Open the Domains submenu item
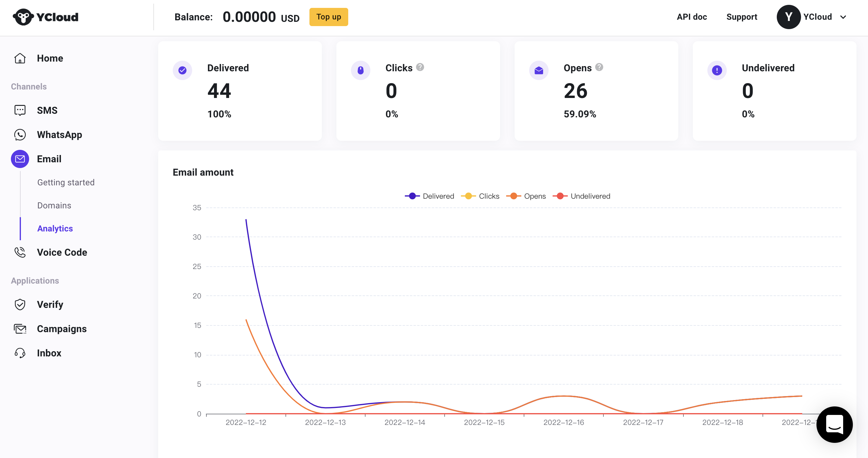This screenshot has width=868, height=458. tap(54, 205)
